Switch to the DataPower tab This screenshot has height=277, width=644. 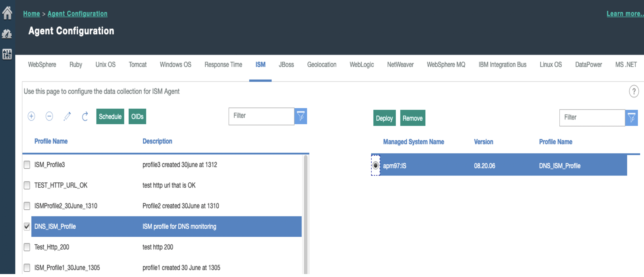(589, 65)
